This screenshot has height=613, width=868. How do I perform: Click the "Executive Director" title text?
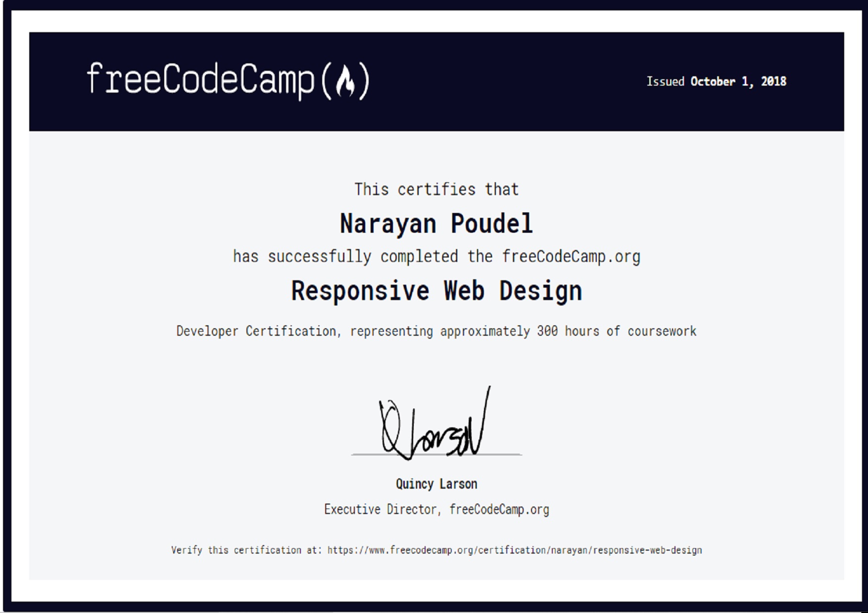pyautogui.click(x=380, y=510)
